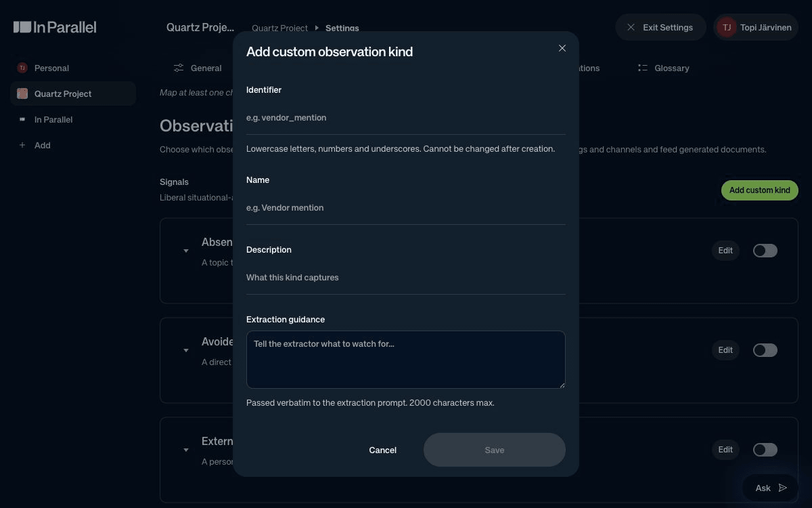Close the Add custom observation kind dialog
This screenshot has width=812, height=508.
562,48
